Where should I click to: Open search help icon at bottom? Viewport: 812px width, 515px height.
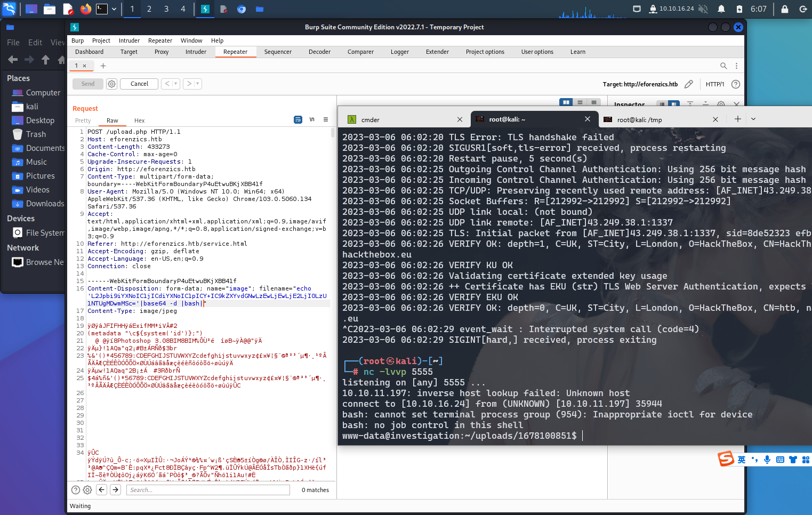pos(76,490)
